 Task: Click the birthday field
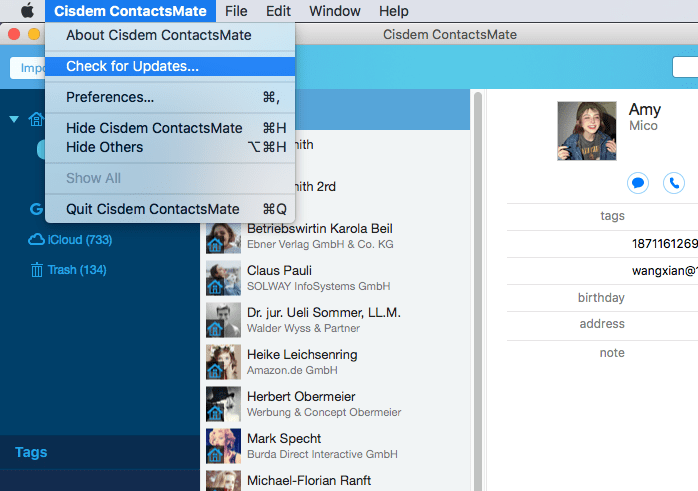point(601,297)
